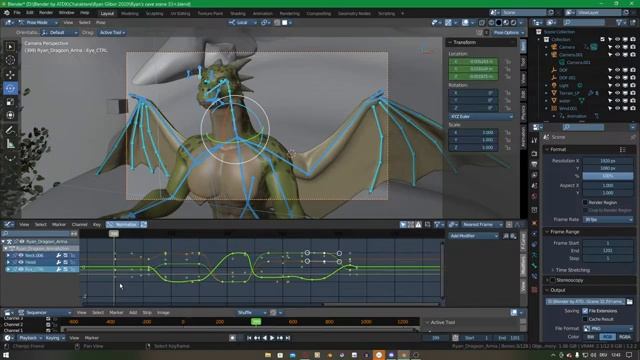This screenshot has width=640, height=360.
Task: Click the sequencer overlay icon
Action: click(x=514, y=313)
